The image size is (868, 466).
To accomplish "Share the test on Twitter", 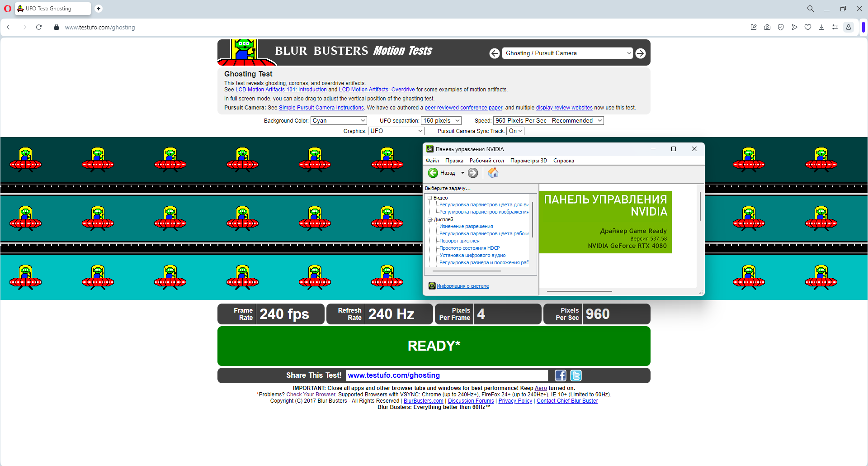I will [576, 376].
